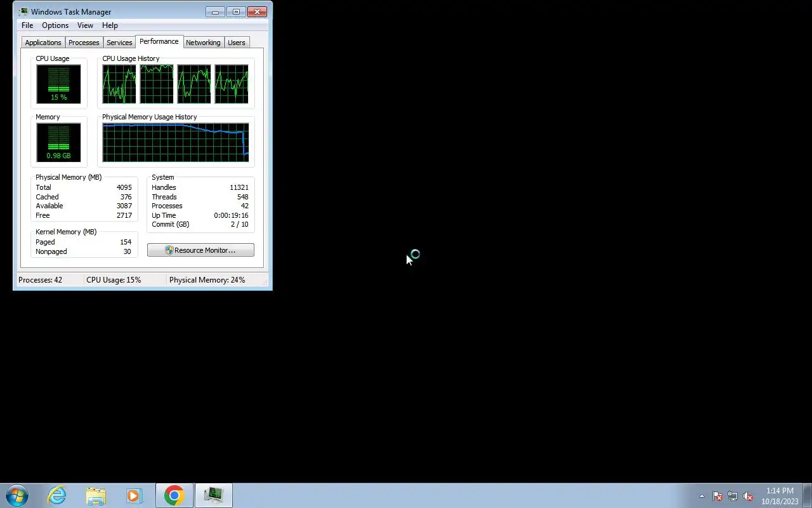812x508 pixels.
Task: Click the fourth CPU usage history graph
Action: [x=232, y=84]
